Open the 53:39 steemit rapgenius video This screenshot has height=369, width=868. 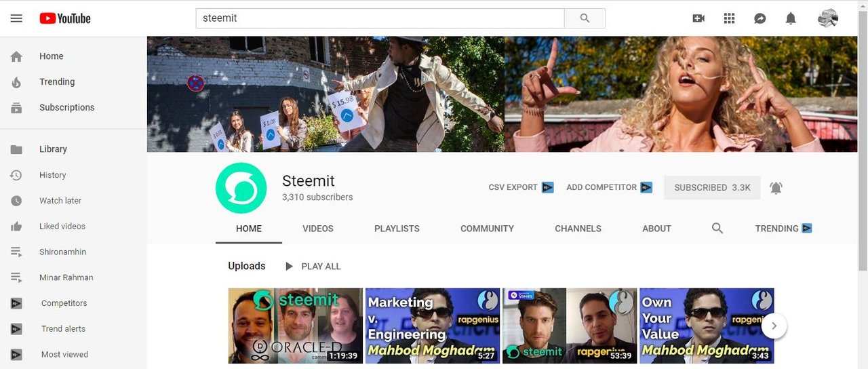570,326
